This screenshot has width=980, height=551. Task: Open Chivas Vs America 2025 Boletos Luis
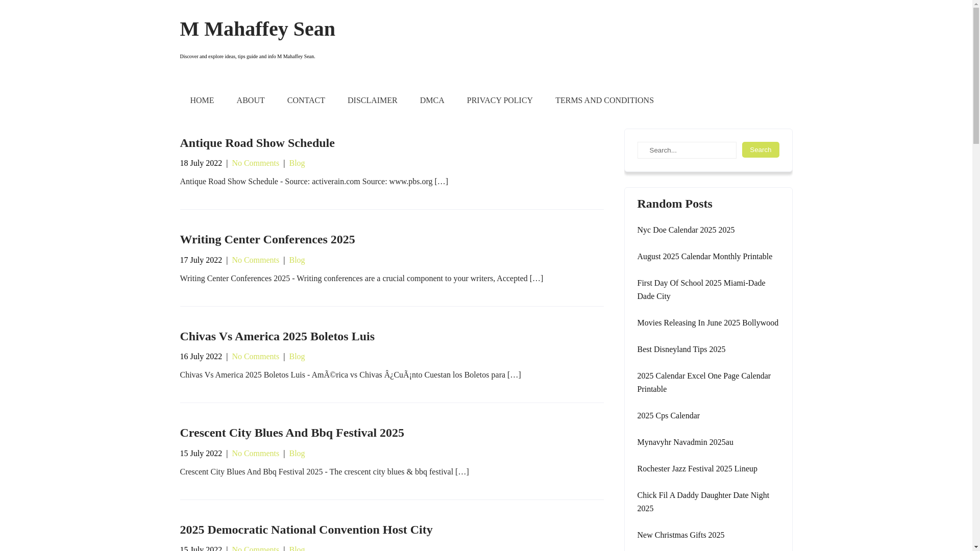pyautogui.click(x=277, y=336)
